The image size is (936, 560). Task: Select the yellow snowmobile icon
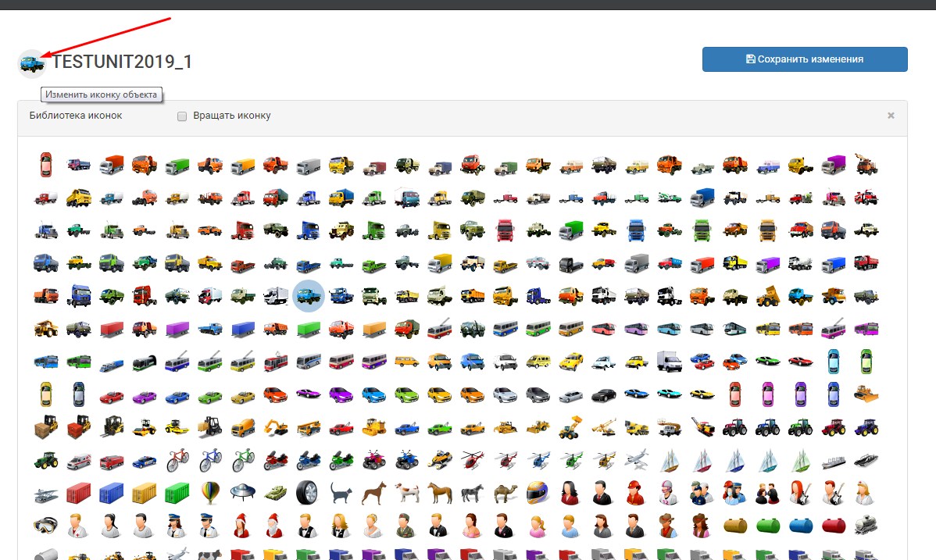[x=440, y=459]
